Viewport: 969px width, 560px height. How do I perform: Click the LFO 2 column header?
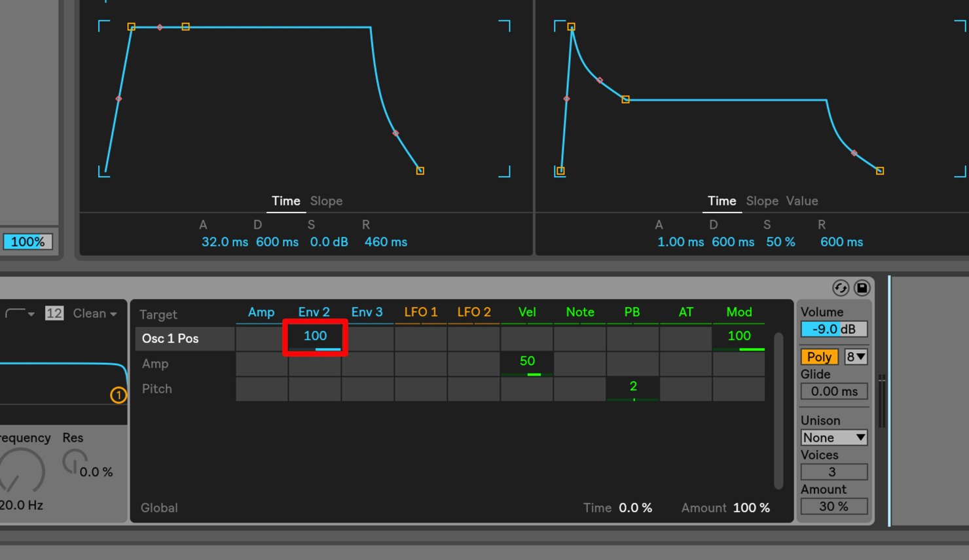pos(474,312)
